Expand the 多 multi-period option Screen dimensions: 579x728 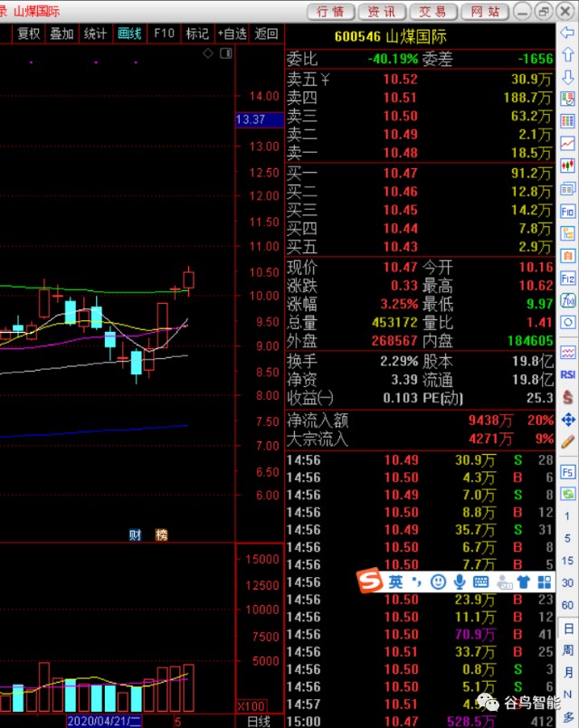point(567,717)
